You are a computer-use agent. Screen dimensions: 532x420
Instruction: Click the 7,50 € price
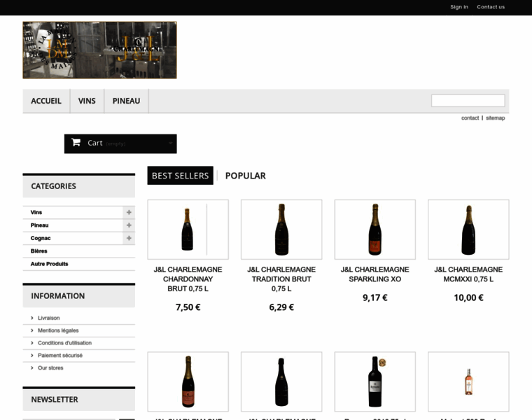[x=188, y=307]
